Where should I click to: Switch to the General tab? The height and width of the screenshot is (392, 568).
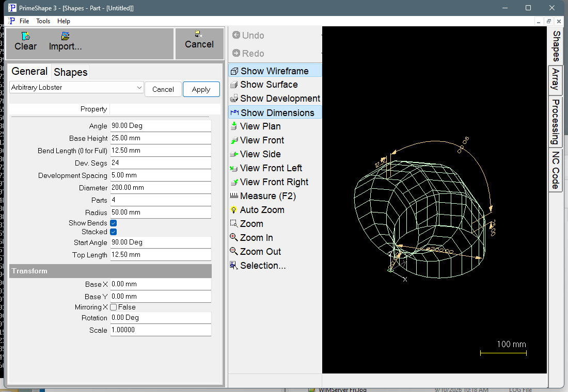pyautogui.click(x=29, y=71)
